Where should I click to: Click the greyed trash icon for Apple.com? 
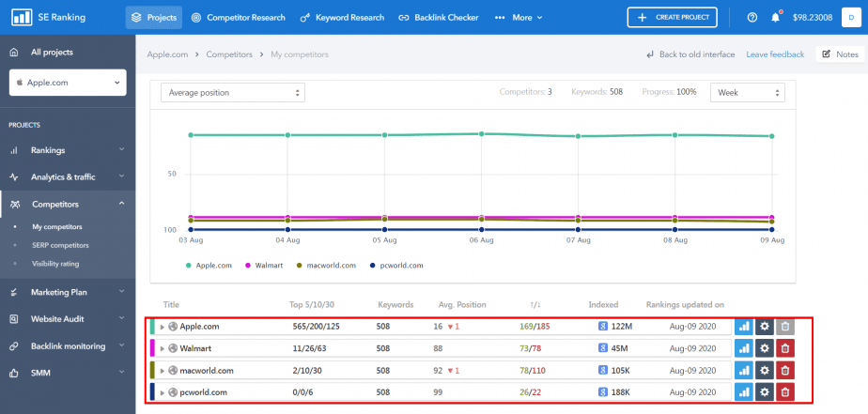785,327
